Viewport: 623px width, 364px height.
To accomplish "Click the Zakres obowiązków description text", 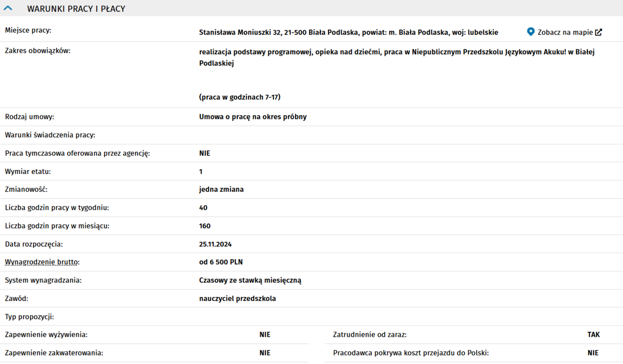I will pyautogui.click(x=396, y=52).
